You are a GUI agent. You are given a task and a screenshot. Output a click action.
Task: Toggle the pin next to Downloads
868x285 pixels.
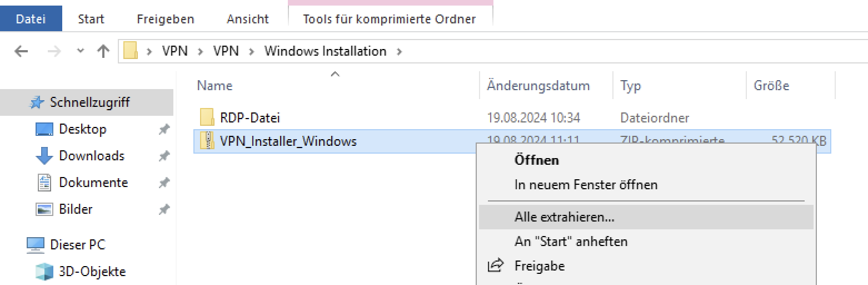click(164, 156)
